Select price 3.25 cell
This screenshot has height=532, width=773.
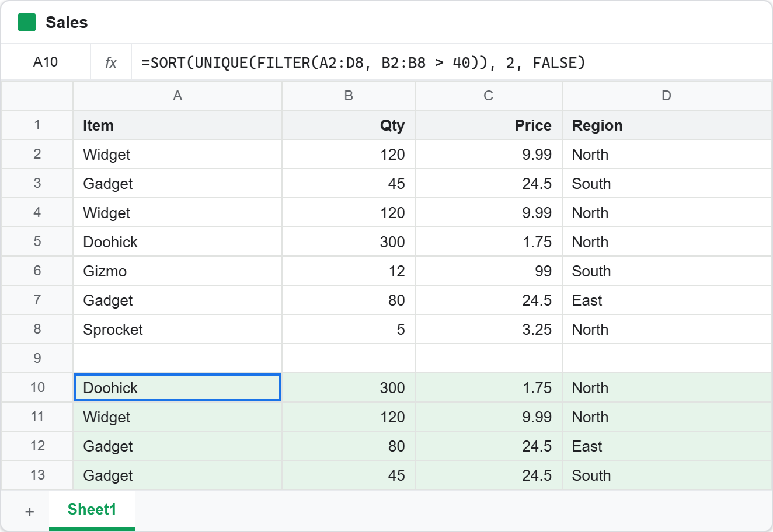point(489,329)
